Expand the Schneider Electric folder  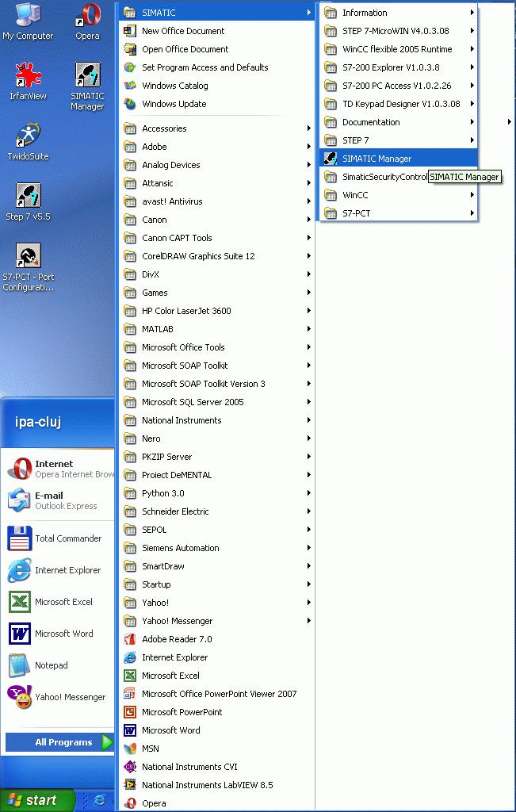coord(216,511)
